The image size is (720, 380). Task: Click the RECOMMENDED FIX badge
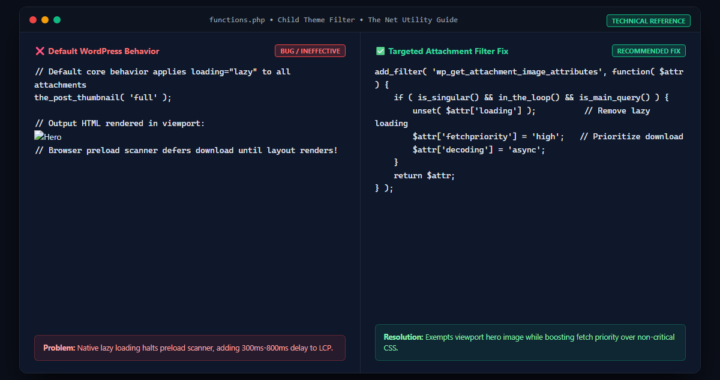click(x=648, y=51)
